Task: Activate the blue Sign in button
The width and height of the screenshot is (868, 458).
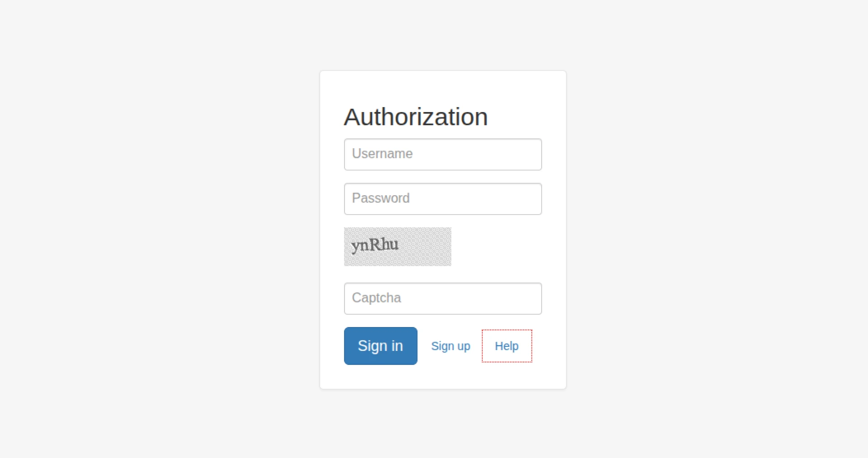Action: (x=380, y=346)
